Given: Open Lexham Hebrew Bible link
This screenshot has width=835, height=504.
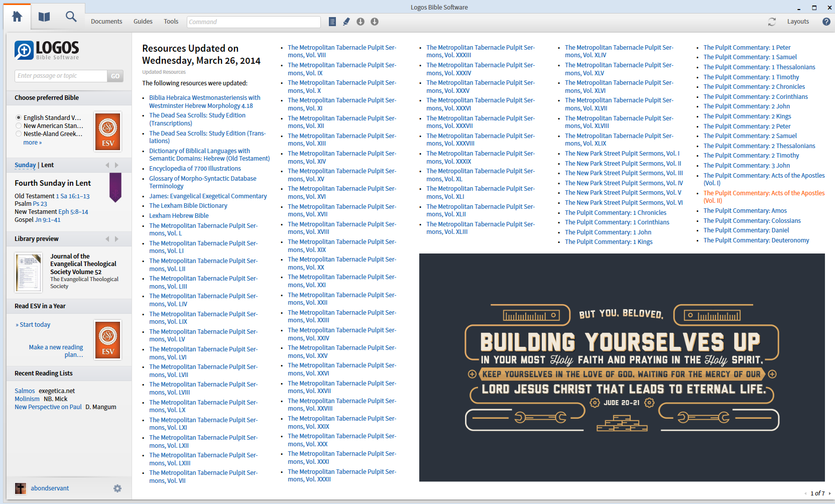Looking at the screenshot, I should [179, 216].
